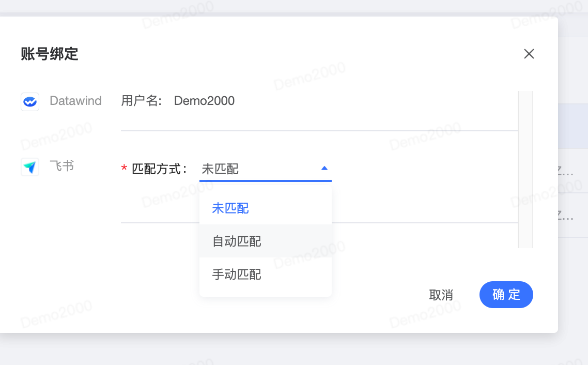Click the 账号绑定 dialog title
This screenshot has width=588, height=365.
click(x=50, y=54)
